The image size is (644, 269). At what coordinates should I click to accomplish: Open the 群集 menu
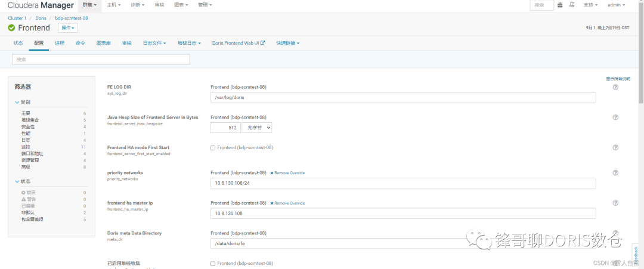coord(90,5)
